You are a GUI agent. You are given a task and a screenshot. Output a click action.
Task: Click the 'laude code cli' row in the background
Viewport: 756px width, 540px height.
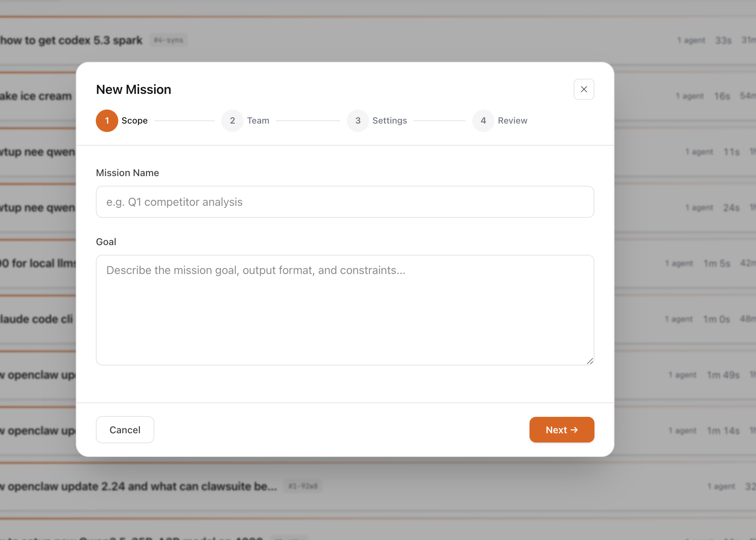36,319
